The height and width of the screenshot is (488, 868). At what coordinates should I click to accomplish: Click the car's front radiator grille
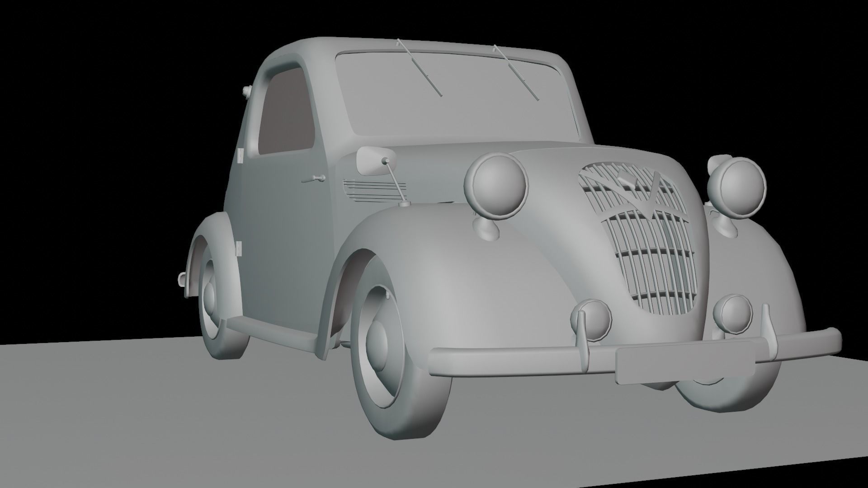pos(637,239)
